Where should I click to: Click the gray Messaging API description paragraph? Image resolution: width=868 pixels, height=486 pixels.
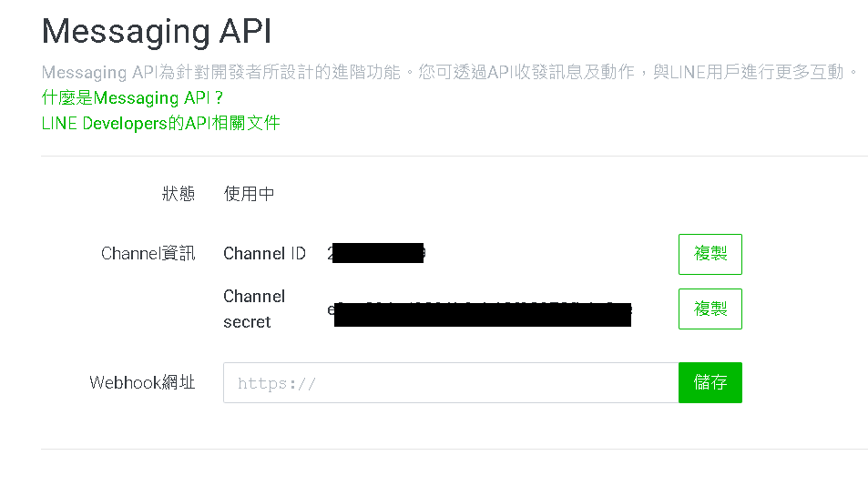pyautogui.click(x=450, y=72)
